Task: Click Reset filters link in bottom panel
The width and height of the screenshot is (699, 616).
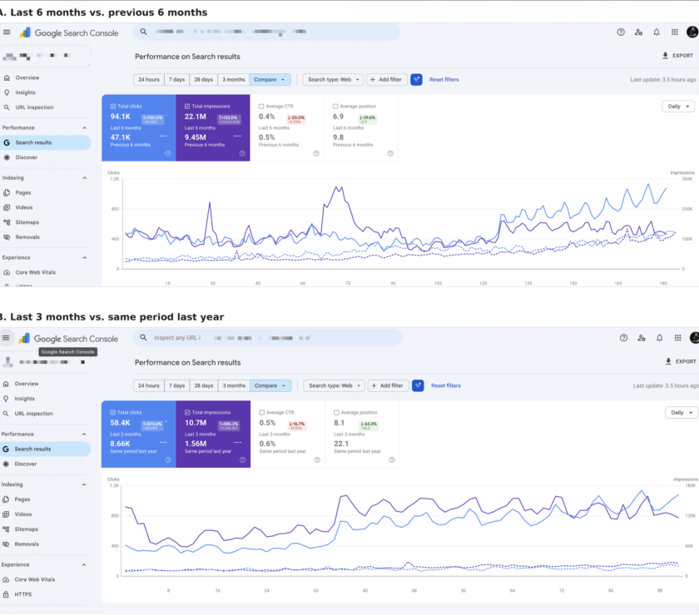Action: (446, 385)
